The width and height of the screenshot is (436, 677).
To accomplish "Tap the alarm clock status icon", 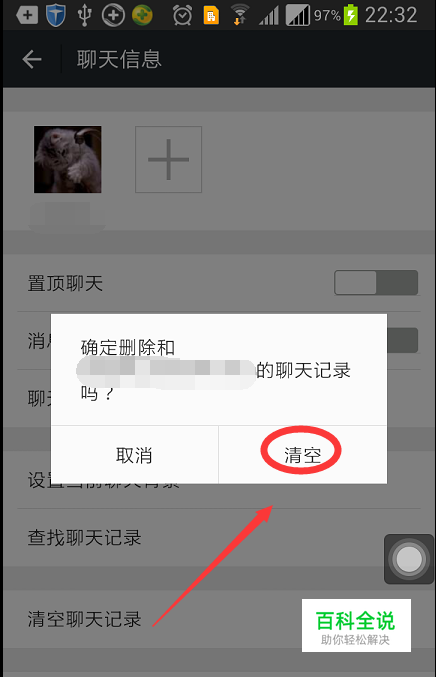I will [x=182, y=16].
